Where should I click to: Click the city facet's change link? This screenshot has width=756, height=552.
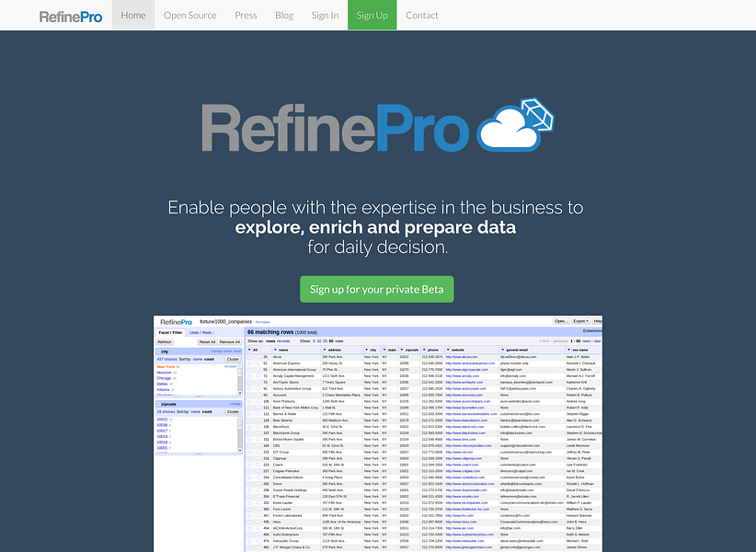point(216,351)
